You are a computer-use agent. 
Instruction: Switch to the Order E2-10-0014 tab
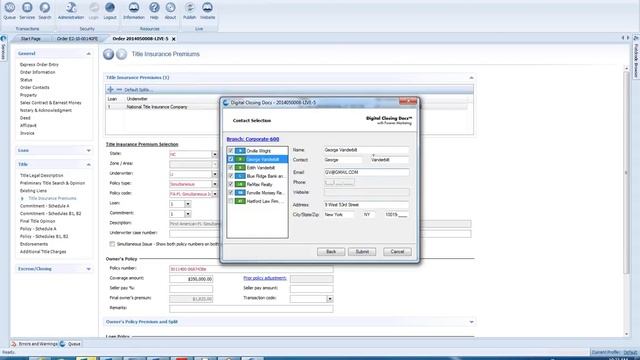(x=78, y=39)
